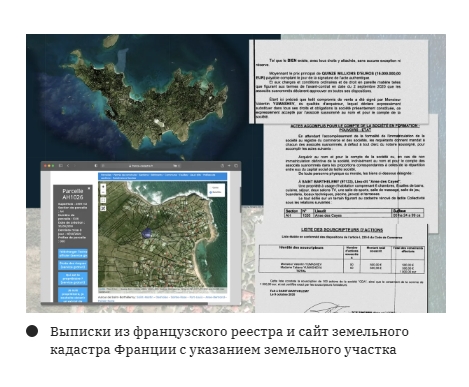Go back with the browser back arrow

(x=68, y=166)
